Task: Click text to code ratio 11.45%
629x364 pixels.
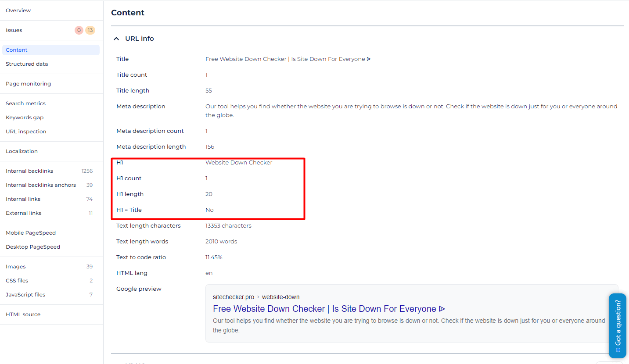Action: 214,257
